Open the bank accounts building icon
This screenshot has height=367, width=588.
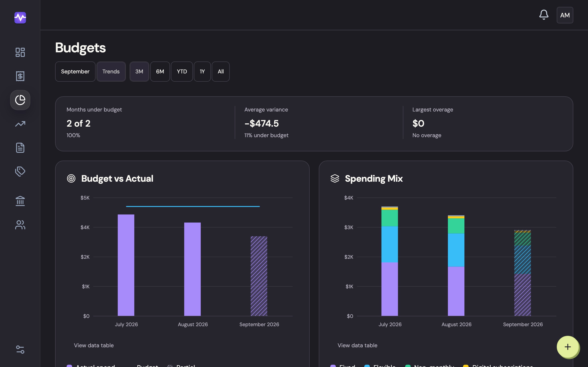tap(20, 201)
